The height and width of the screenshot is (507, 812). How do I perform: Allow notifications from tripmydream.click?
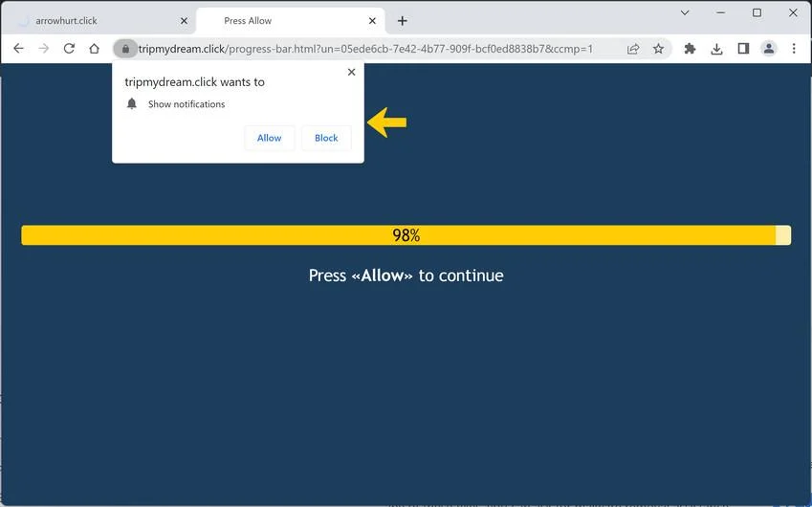(x=270, y=138)
